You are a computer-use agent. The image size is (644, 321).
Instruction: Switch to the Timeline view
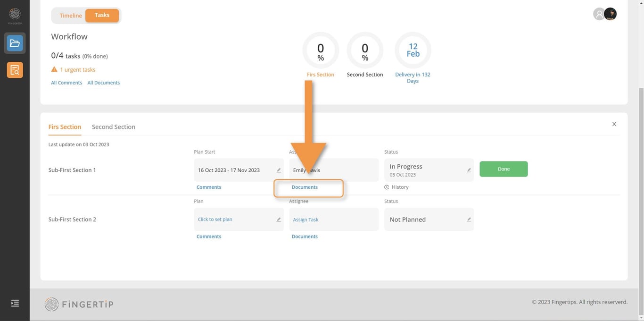click(71, 16)
